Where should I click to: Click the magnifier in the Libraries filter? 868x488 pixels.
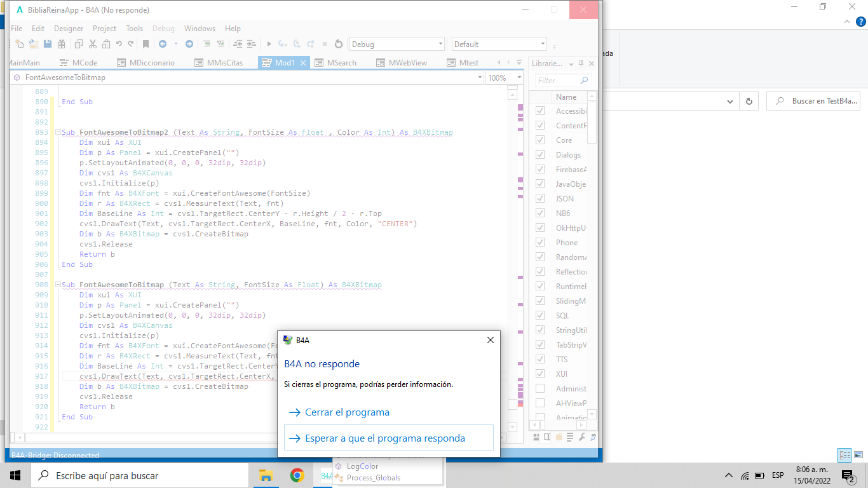pyautogui.click(x=584, y=81)
